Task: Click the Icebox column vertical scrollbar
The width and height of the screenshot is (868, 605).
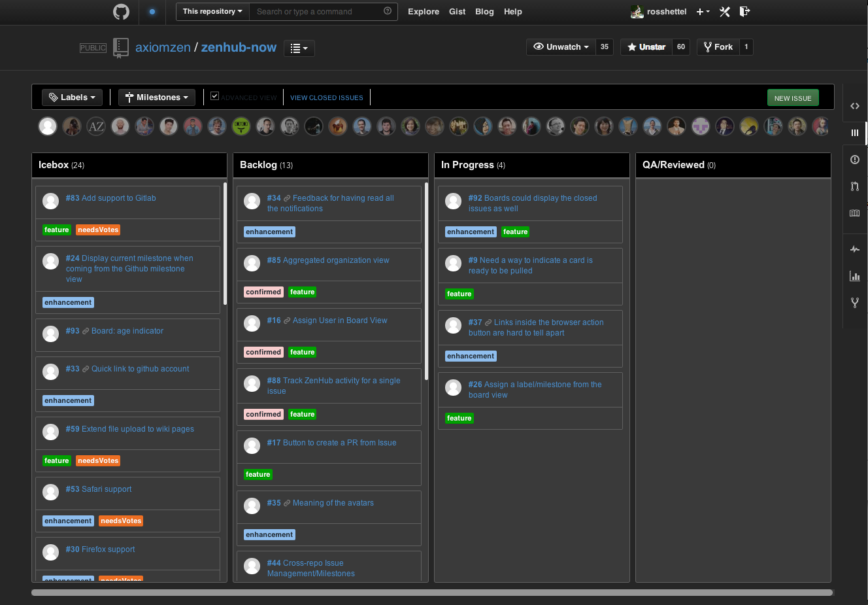Action: [225, 243]
